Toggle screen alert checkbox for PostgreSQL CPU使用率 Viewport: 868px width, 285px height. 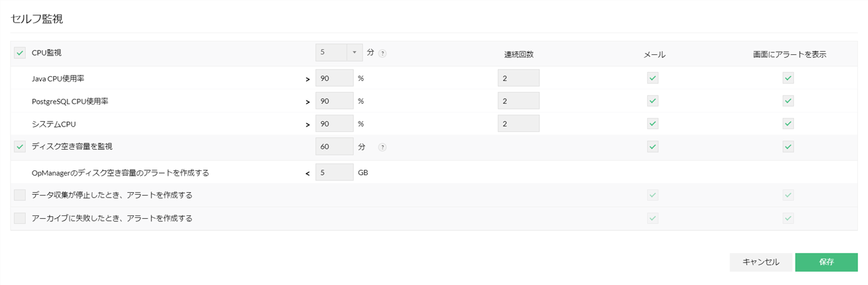[788, 101]
